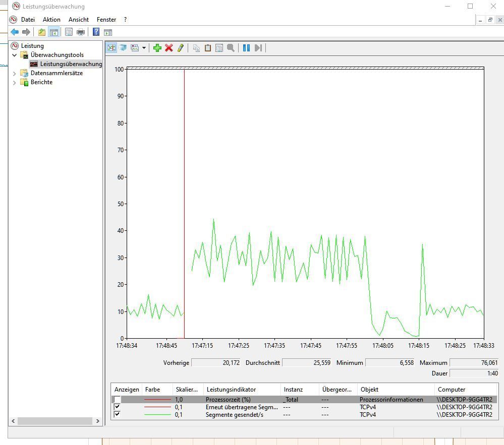
Task: Click the blue help icon in toolbar
Action: click(x=96, y=32)
